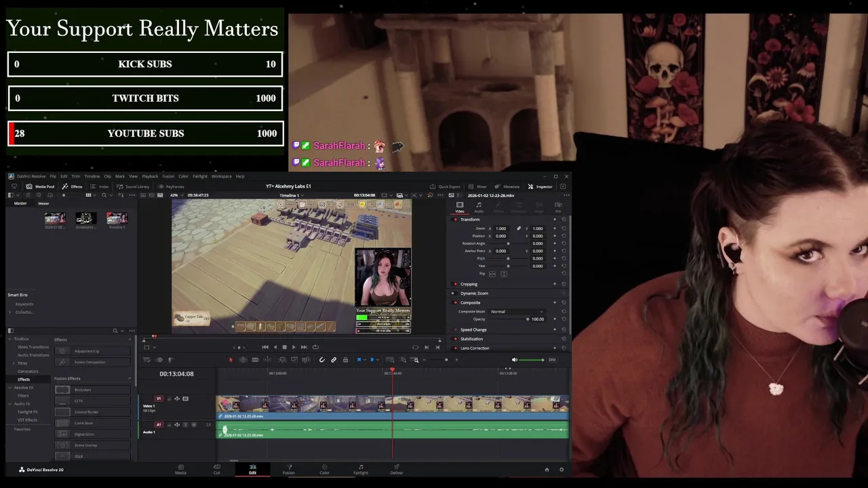Screen dimensions: 868x488
Task: Reset the Transform section
Action: [564, 220]
